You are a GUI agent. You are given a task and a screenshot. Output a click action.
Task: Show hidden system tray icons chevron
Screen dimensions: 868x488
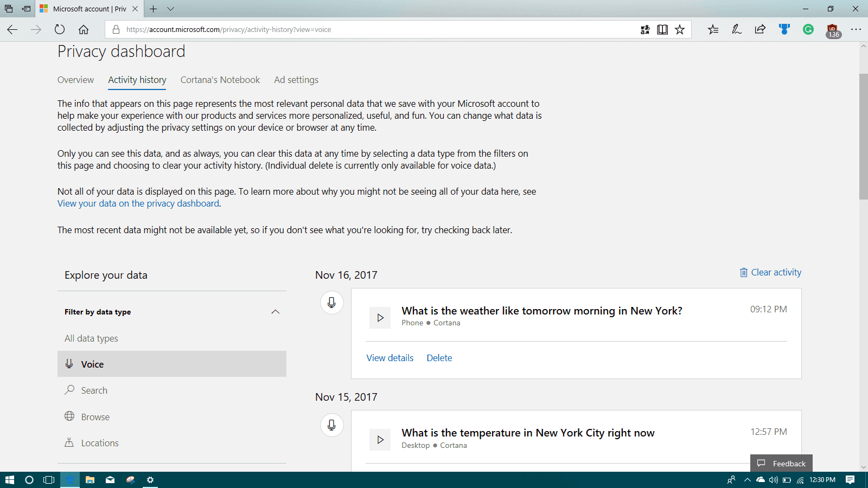point(748,480)
